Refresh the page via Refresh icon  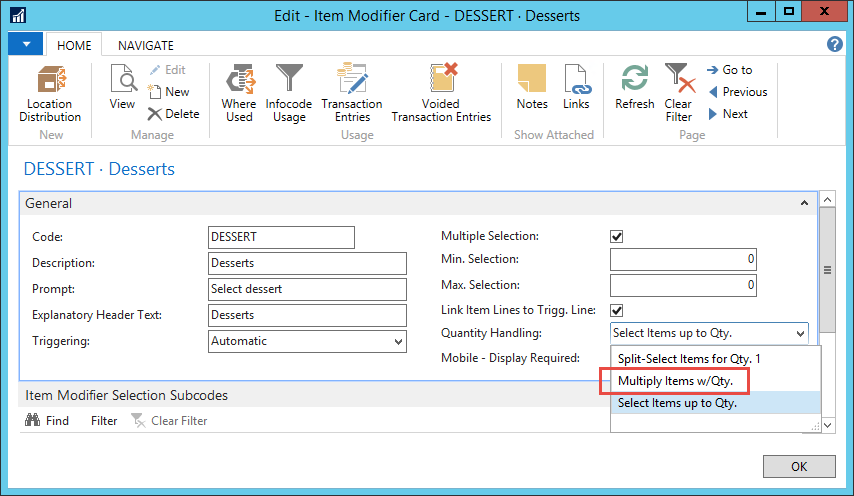[634, 80]
